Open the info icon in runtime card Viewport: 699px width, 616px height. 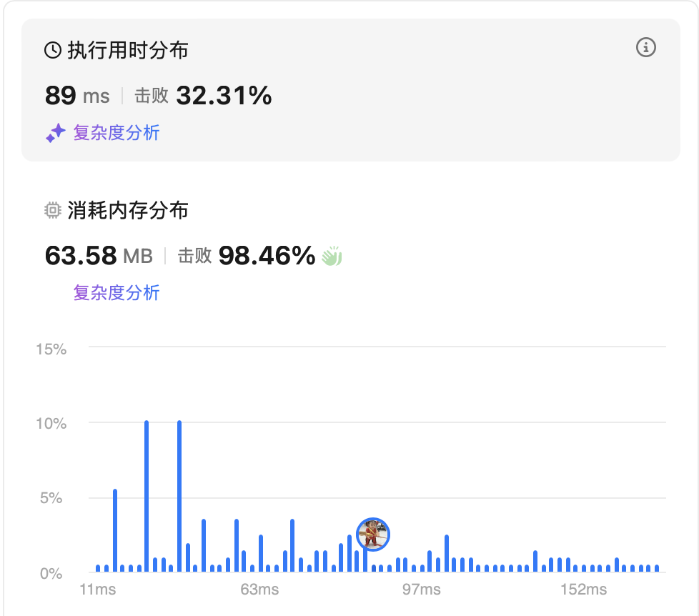(645, 47)
